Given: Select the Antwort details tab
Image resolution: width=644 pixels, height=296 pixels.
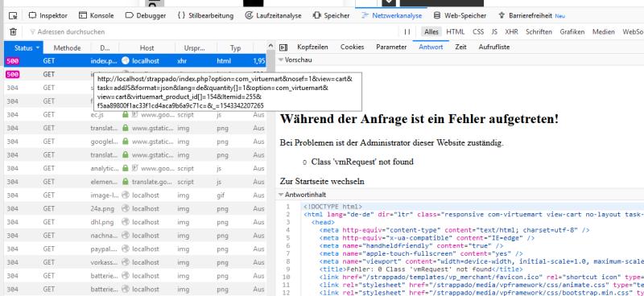Looking at the screenshot, I should pyautogui.click(x=431, y=47).
